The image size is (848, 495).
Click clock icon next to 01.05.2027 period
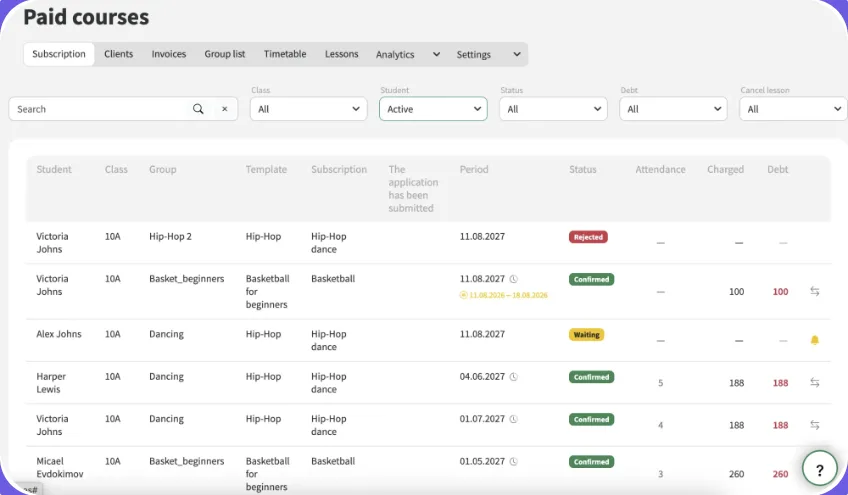click(x=513, y=461)
